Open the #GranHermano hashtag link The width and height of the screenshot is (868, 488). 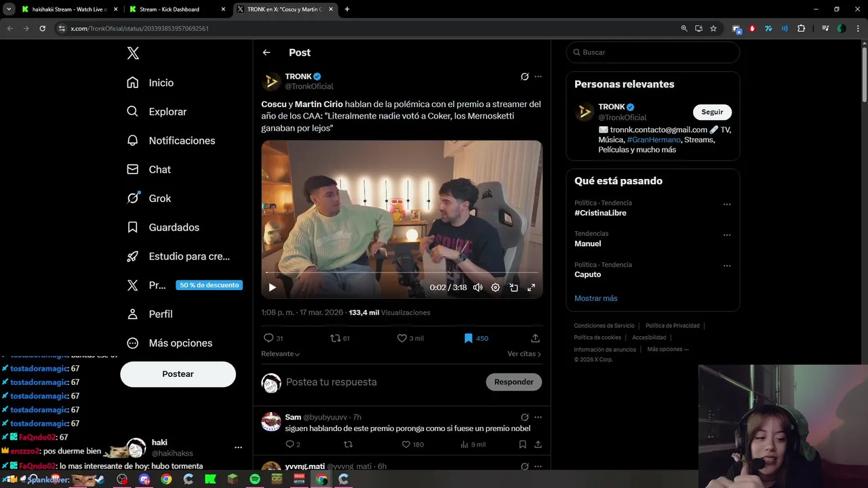tap(654, 140)
